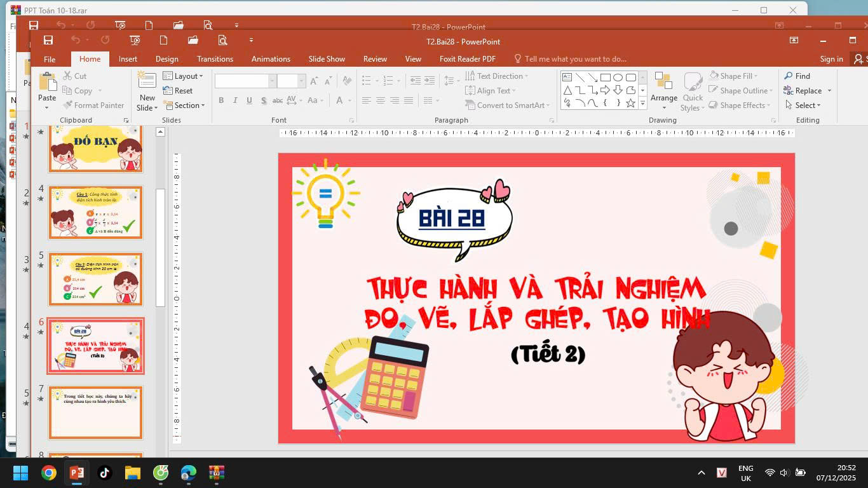The height and width of the screenshot is (488, 868).
Task: Open the Animations ribbon tab
Action: (271, 59)
